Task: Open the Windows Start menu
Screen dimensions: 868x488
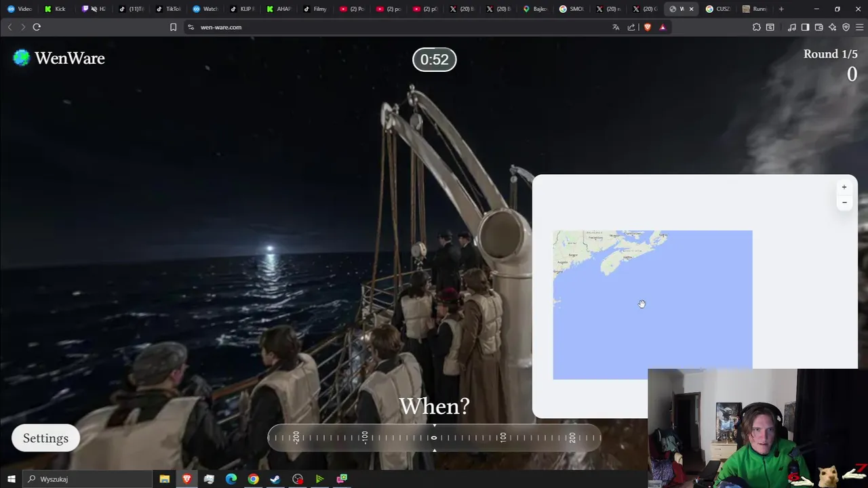Action: pyautogui.click(x=11, y=479)
